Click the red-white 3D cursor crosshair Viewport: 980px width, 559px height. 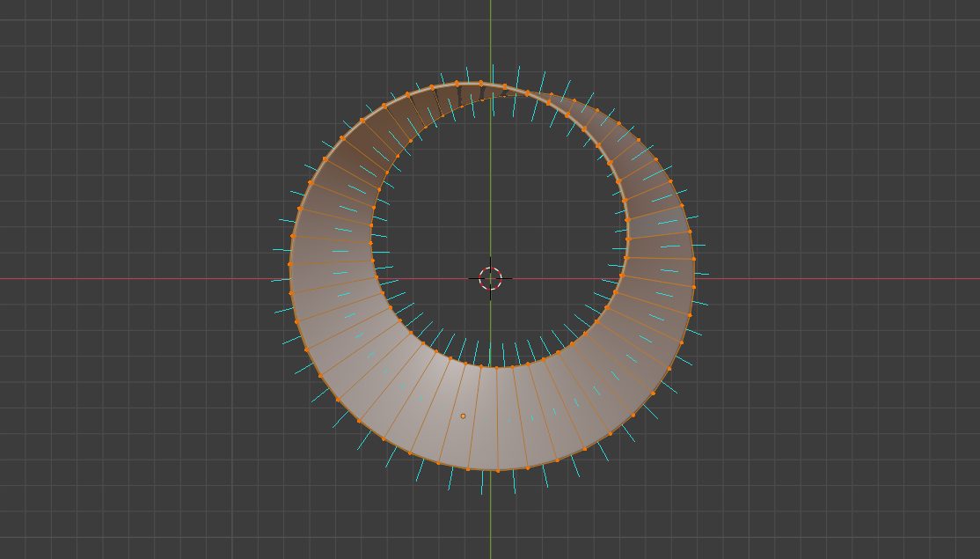click(491, 279)
